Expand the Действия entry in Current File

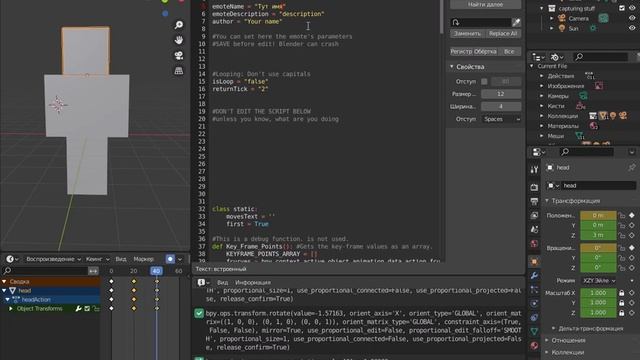[x=542, y=76]
